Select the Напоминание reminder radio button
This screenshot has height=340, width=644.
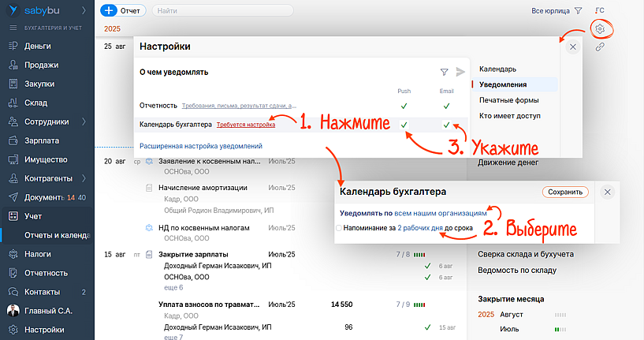point(339,228)
